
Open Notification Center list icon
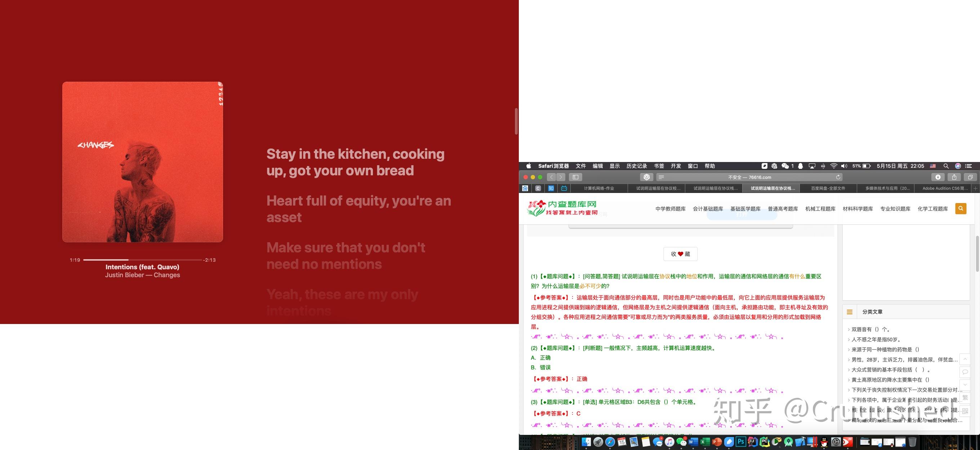tap(968, 166)
